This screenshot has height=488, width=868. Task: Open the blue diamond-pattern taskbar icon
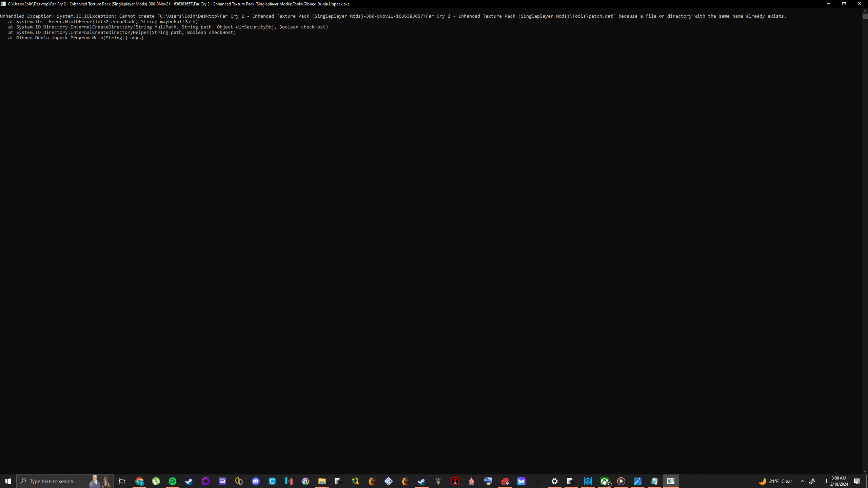click(389, 481)
